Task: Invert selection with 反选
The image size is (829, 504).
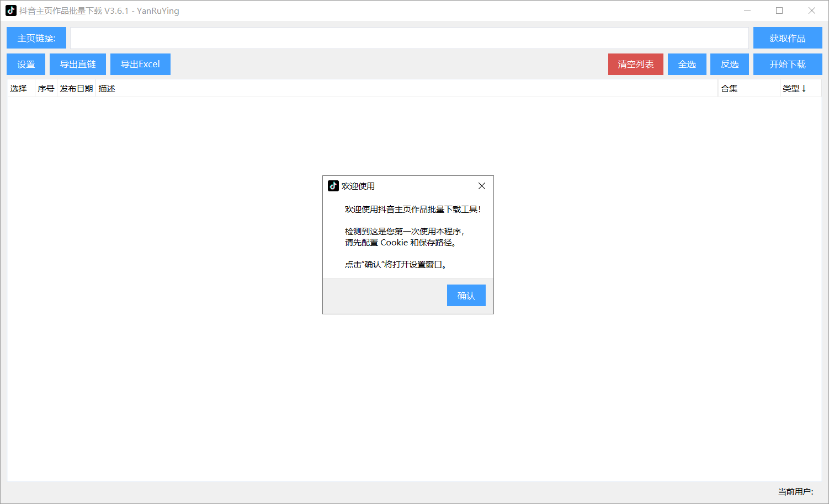Action: point(729,64)
